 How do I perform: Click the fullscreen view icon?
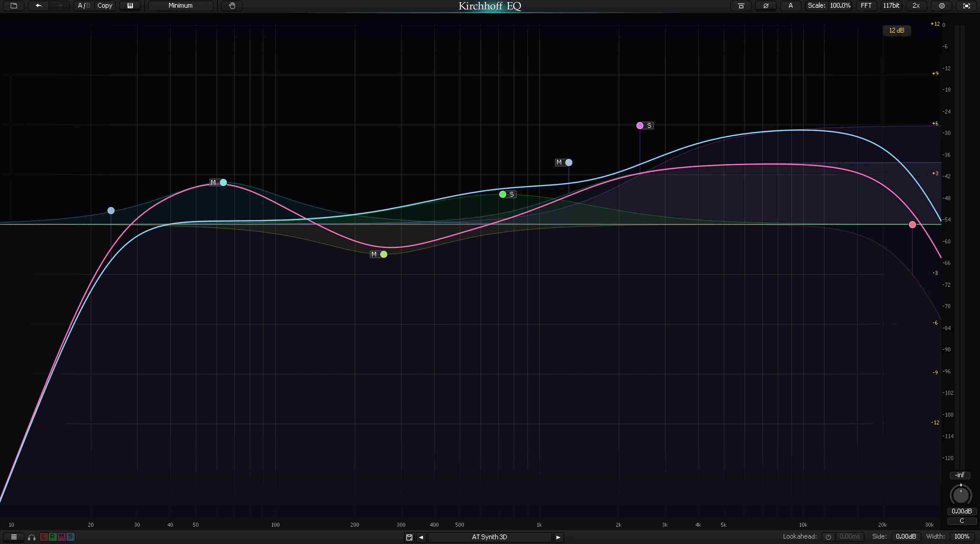[966, 6]
